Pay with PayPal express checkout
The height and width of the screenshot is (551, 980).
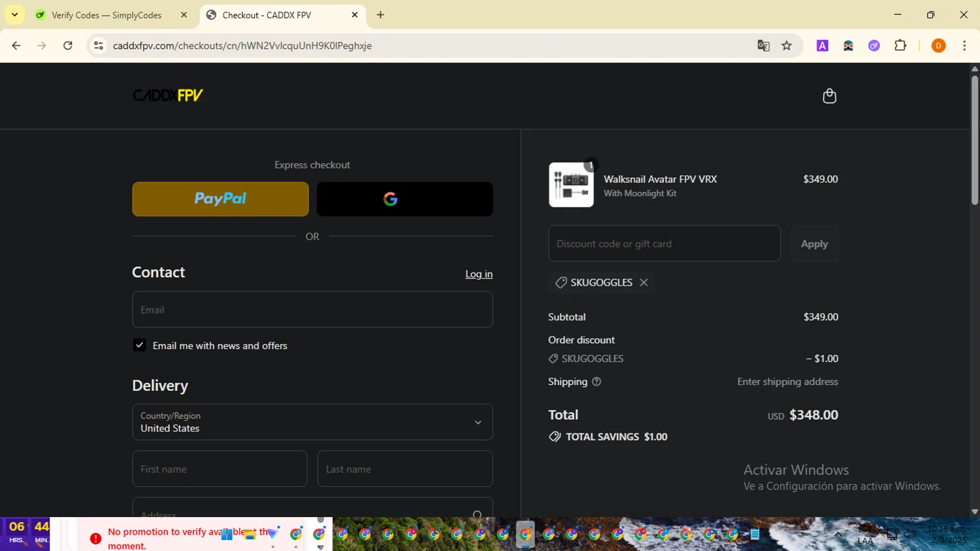click(220, 199)
